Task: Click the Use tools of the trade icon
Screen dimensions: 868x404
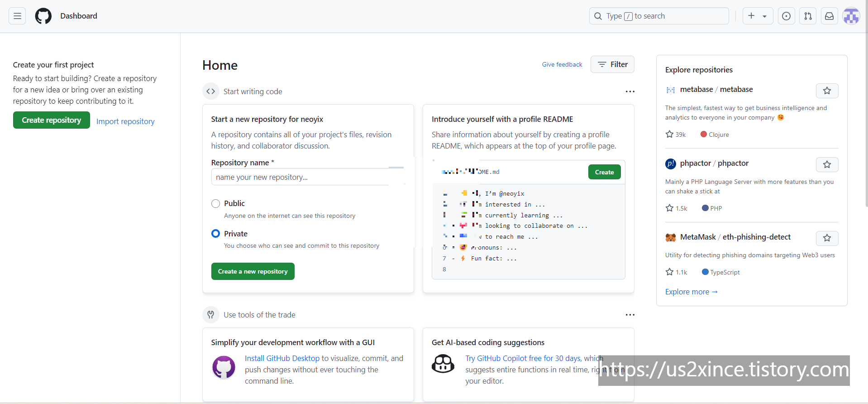Action: tap(210, 315)
